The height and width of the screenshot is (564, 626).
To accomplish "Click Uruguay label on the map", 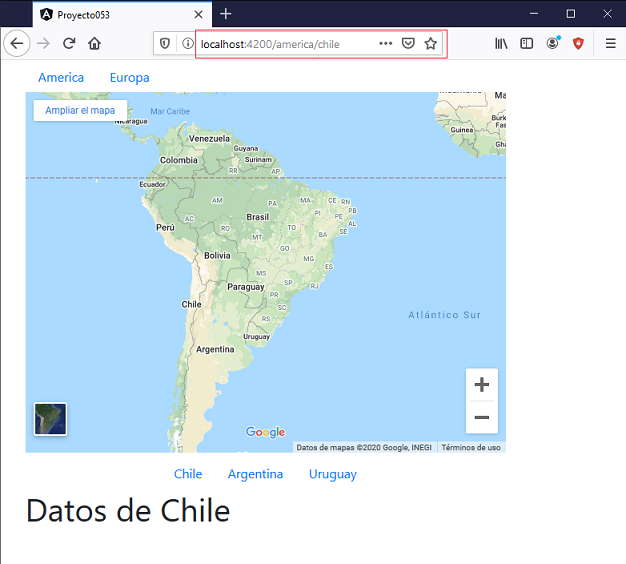I will [x=256, y=336].
